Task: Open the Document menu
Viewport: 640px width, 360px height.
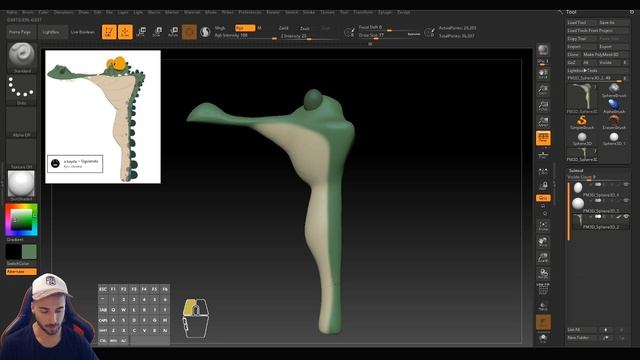Action: point(64,12)
